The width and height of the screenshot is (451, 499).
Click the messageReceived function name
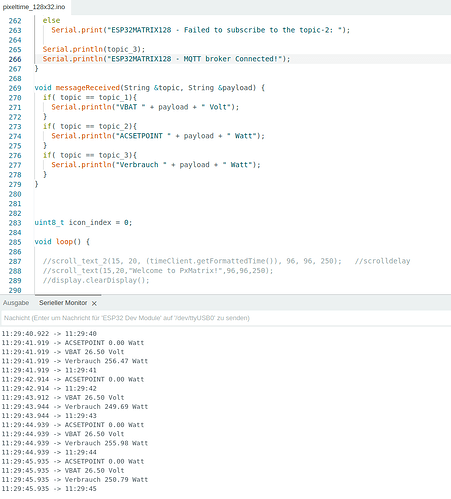coord(88,88)
